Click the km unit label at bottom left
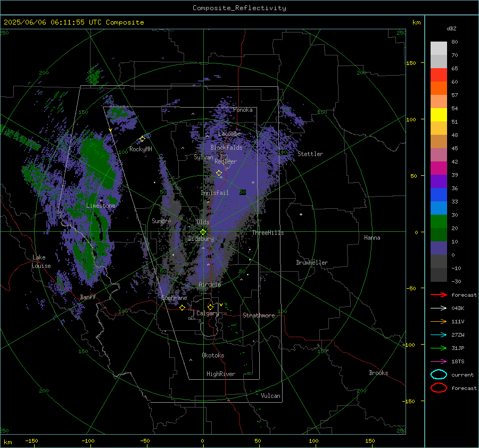Screen dimensions: 479x448 click(x=7, y=442)
